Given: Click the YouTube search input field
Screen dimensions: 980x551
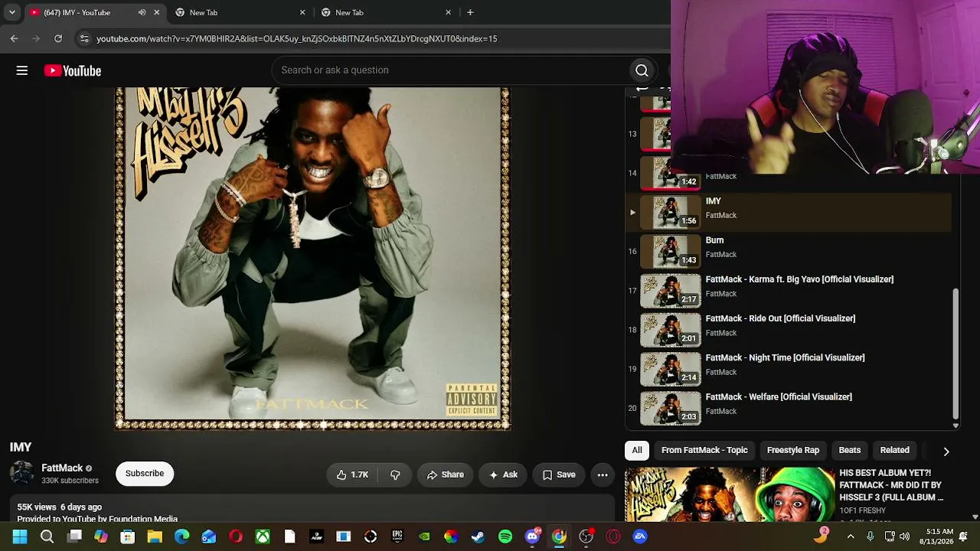Looking at the screenshot, I should point(450,70).
